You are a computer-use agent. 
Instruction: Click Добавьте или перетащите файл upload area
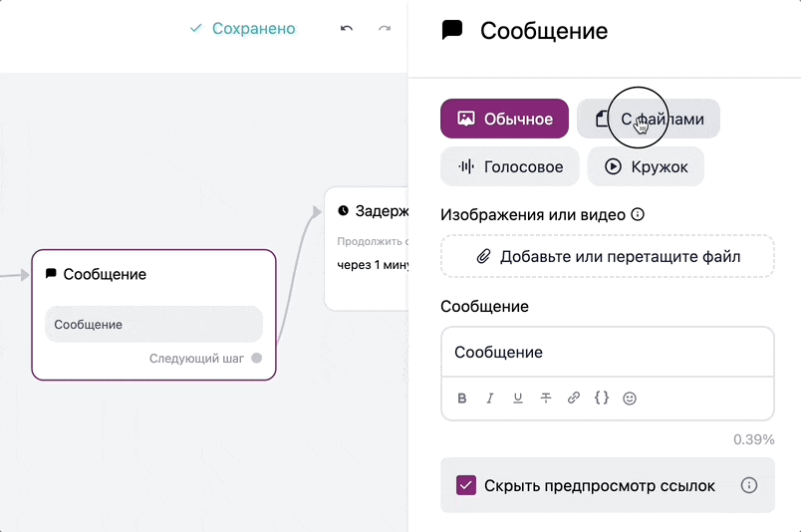pyautogui.click(x=608, y=256)
